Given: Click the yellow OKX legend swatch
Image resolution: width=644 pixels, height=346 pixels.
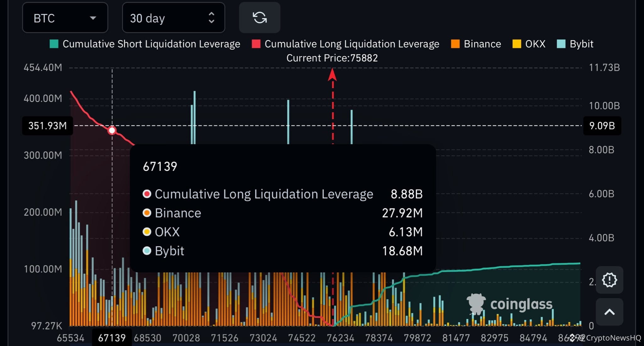Looking at the screenshot, I should pyautogui.click(x=517, y=44).
